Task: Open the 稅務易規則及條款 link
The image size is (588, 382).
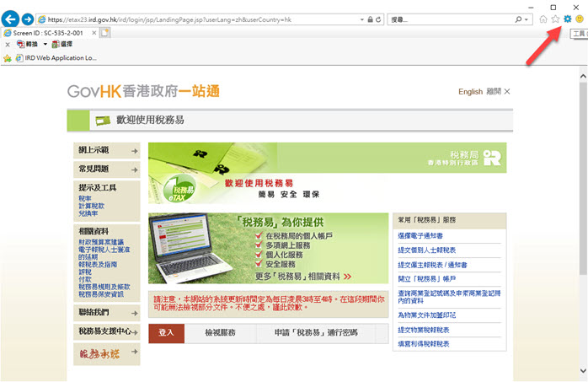Action: (104, 287)
